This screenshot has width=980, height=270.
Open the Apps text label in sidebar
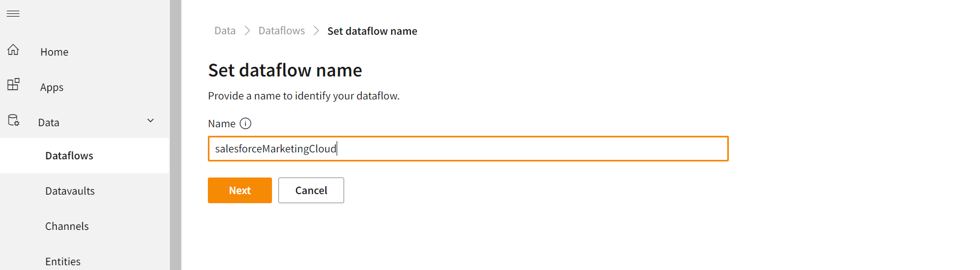52,87
